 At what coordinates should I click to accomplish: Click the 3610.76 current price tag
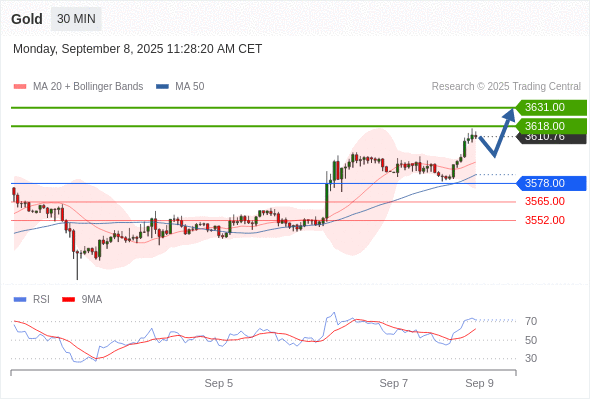[x=551, y=138]
